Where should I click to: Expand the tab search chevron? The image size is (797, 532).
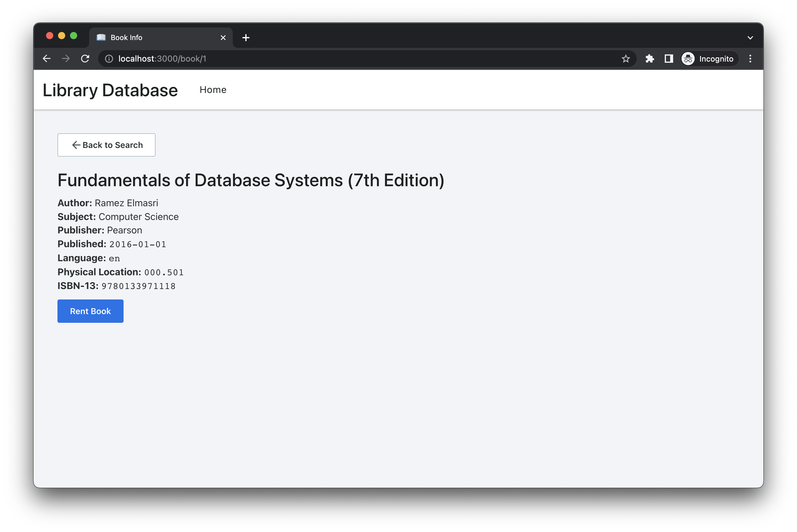[x=750, y=38]
